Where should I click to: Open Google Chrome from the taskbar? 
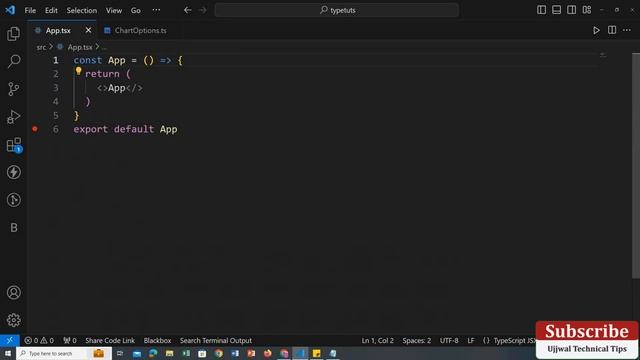[219, 353]
